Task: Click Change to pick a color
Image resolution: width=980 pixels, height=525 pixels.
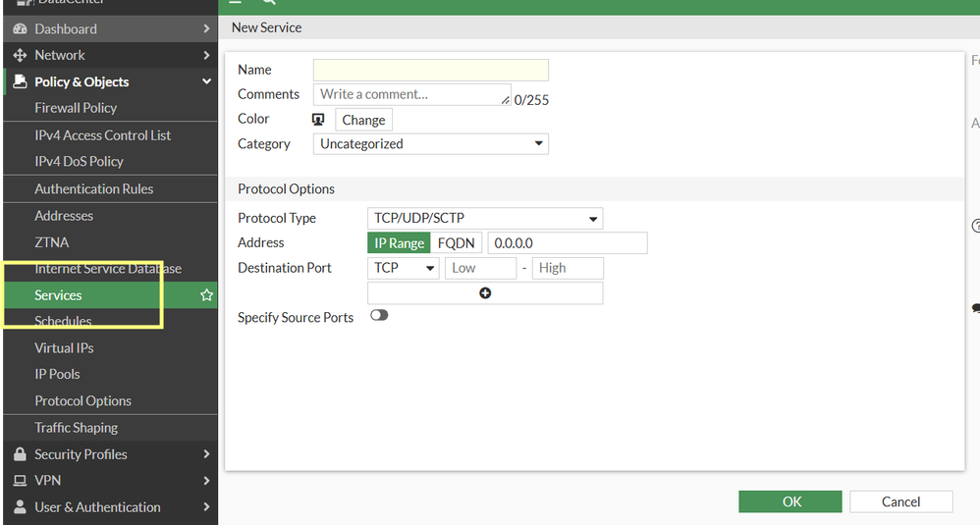Action: coord(363,120)
